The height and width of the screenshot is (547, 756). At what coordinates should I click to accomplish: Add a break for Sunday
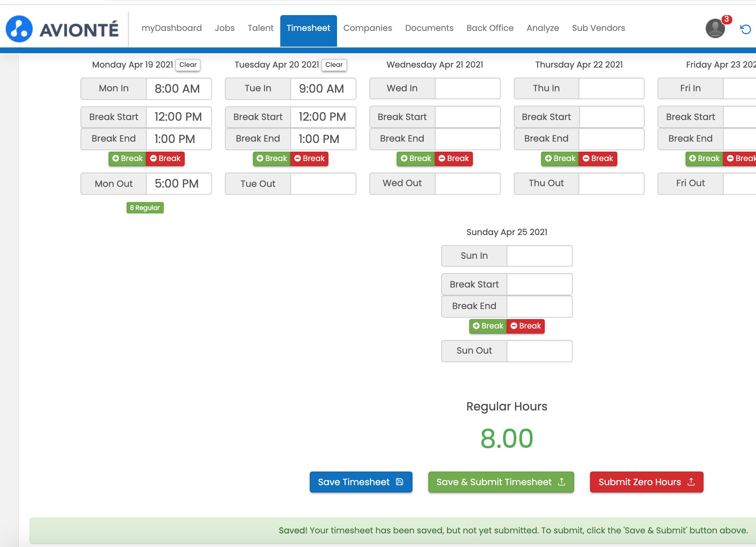[488, 326]
